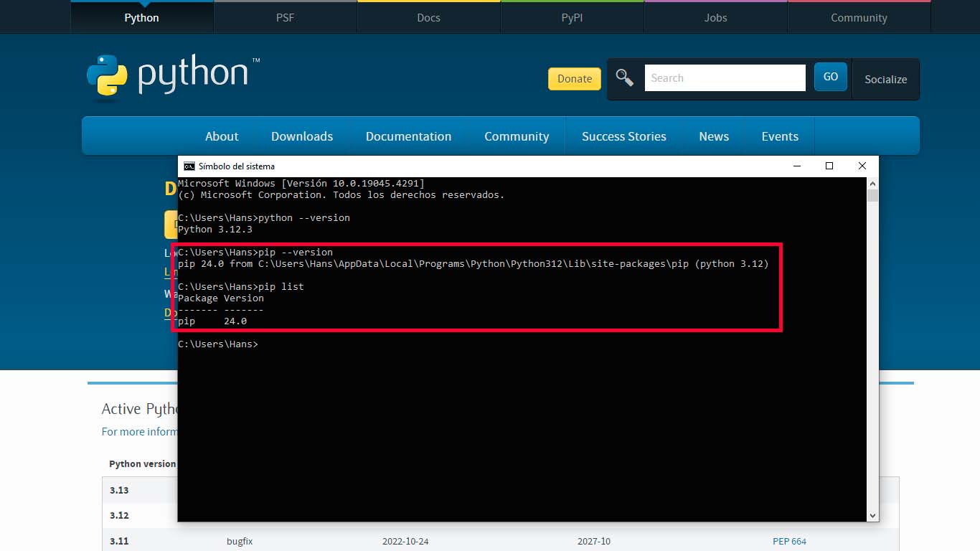Open the PEP 664 link
Viewport: 980px width, 551px height.
point(789,541)
